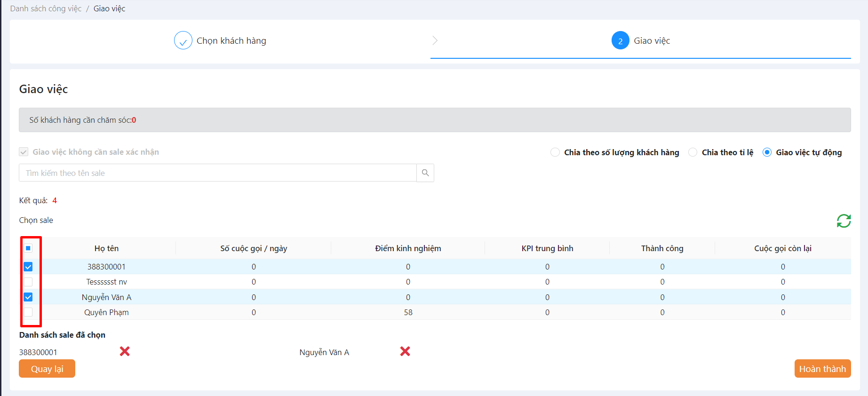Select the Quyên Phạm row checkbox
Image resolution: width=868 pixels, height=396 pixels.
pos(28,312)
